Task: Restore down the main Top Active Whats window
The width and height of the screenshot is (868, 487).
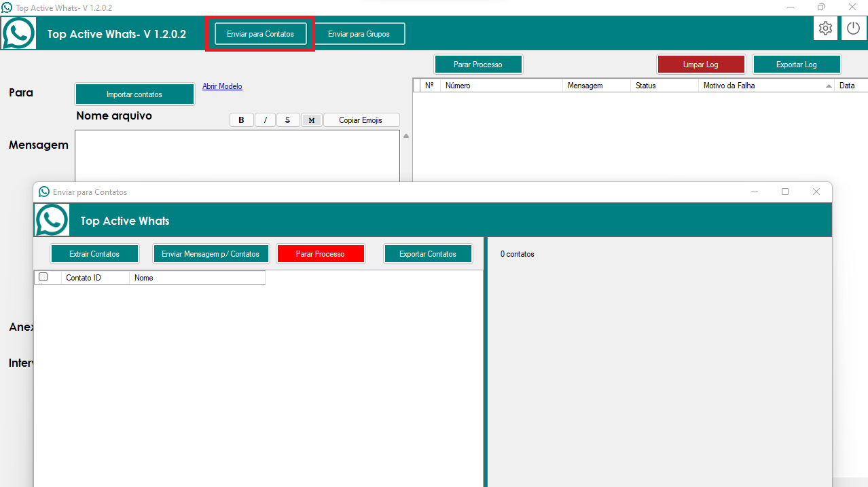Action: pyautogui.click(x=821, y=7)
